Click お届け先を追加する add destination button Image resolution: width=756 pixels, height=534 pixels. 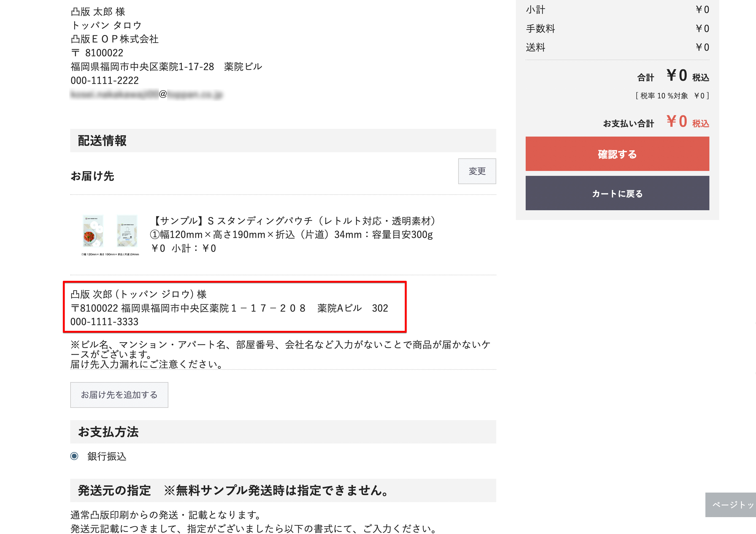click(x=119, y=395)
